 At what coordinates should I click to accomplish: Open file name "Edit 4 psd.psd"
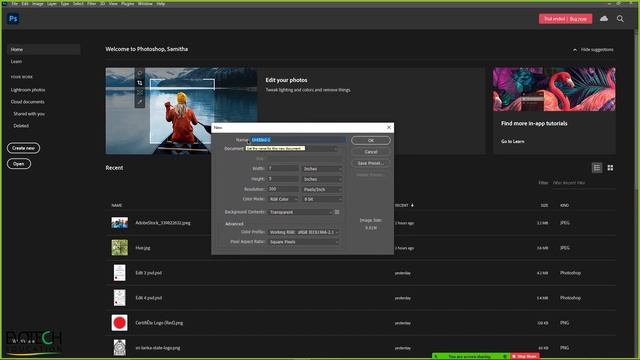tap(149, 298)
